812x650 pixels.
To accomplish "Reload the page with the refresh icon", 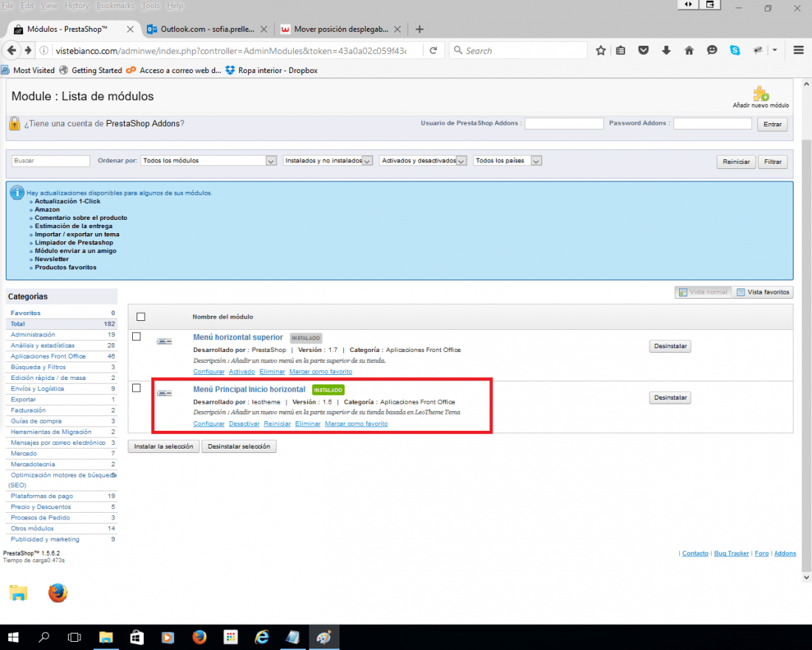I will coord(433,50).
